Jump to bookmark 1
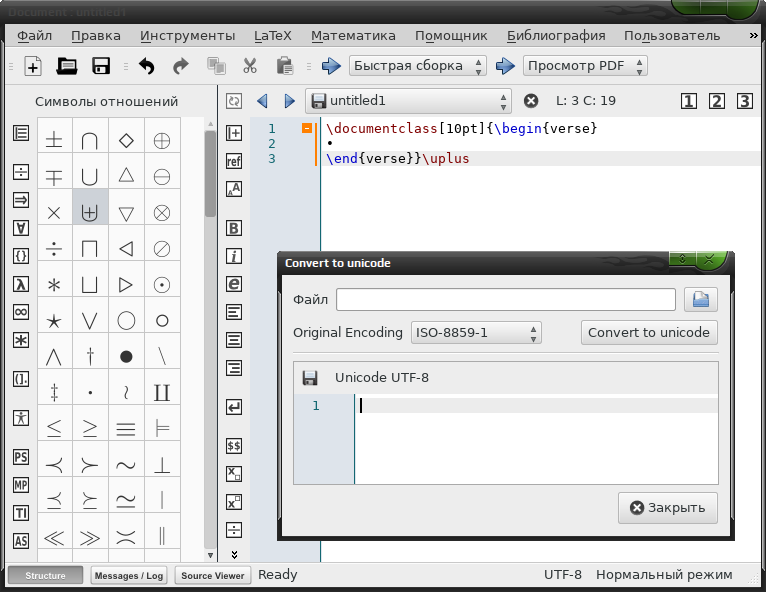Screen dimensions: 766x592 pyautogui.click(x=689, y=101)
